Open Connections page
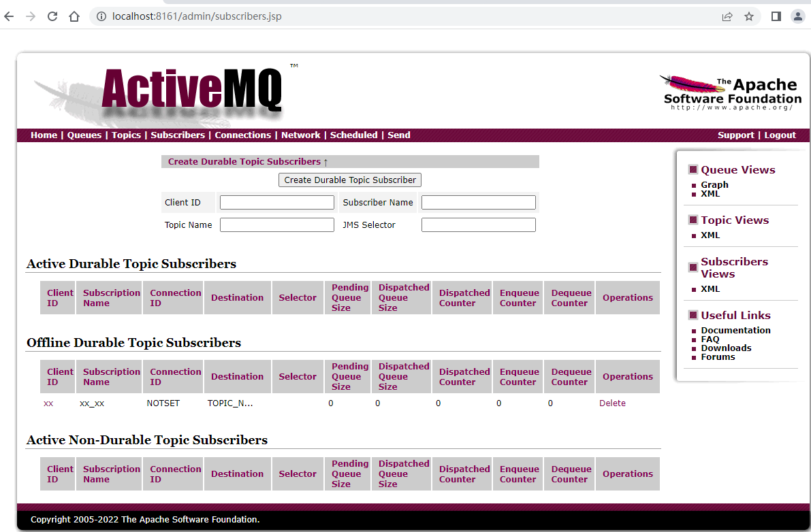 (242, 135)
